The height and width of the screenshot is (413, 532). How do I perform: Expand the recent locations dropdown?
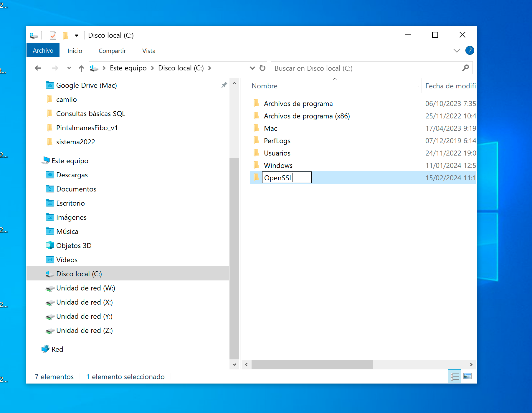69,68
